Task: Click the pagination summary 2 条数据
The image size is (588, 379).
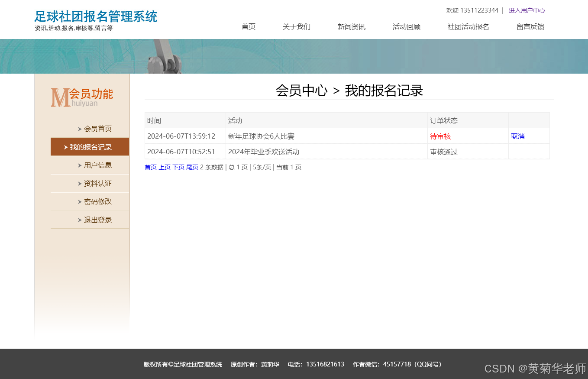Action: point(212,167)
